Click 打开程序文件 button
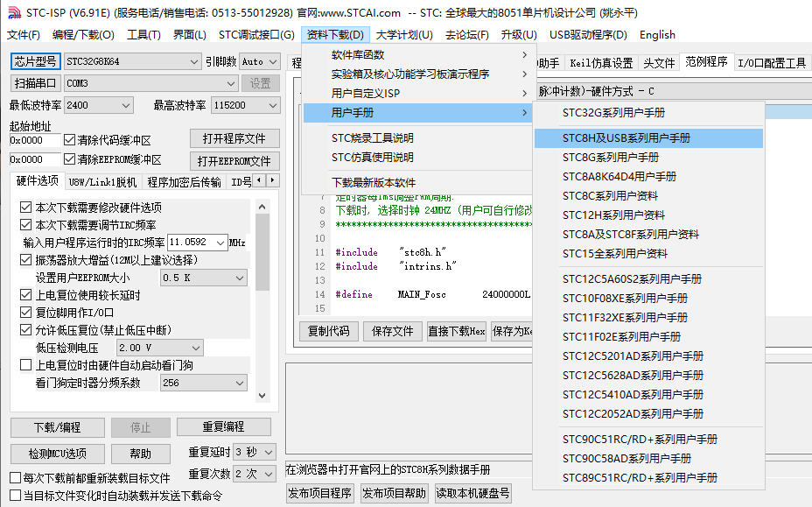Viewport: 812px width, 507px height. tap(234, 138)
